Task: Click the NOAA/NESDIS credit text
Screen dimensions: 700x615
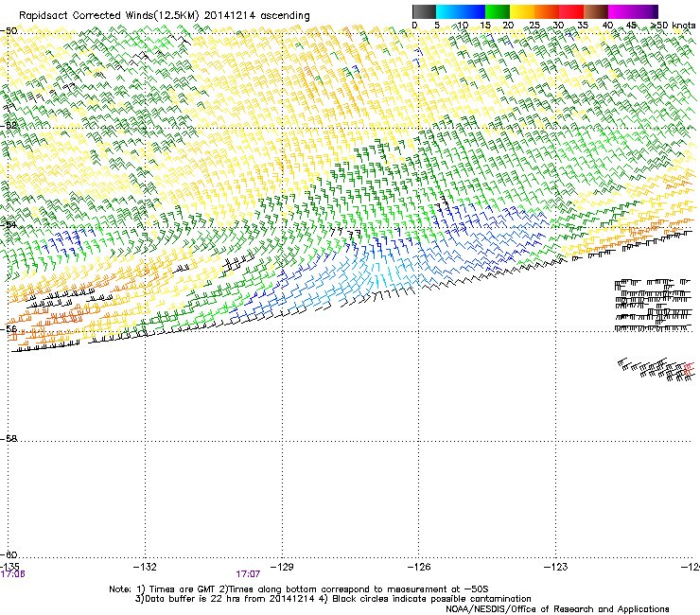Action: pyautogui.click(x=557, y=609)
